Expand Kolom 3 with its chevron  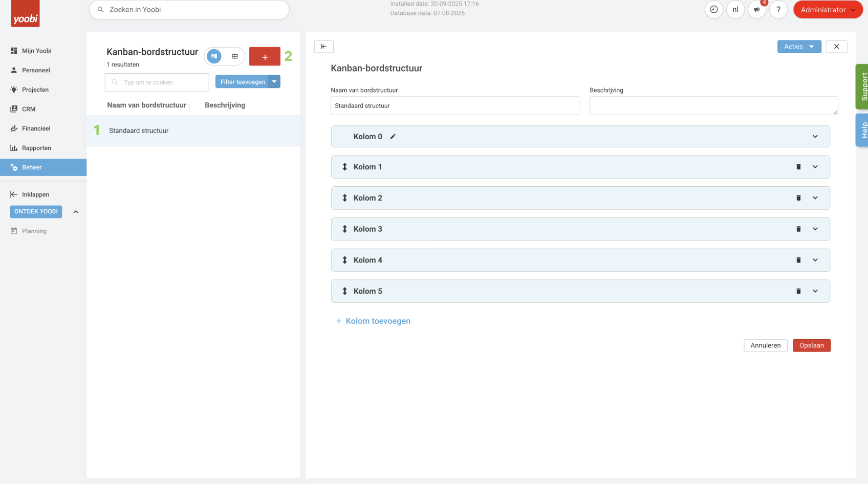[815, 229]
